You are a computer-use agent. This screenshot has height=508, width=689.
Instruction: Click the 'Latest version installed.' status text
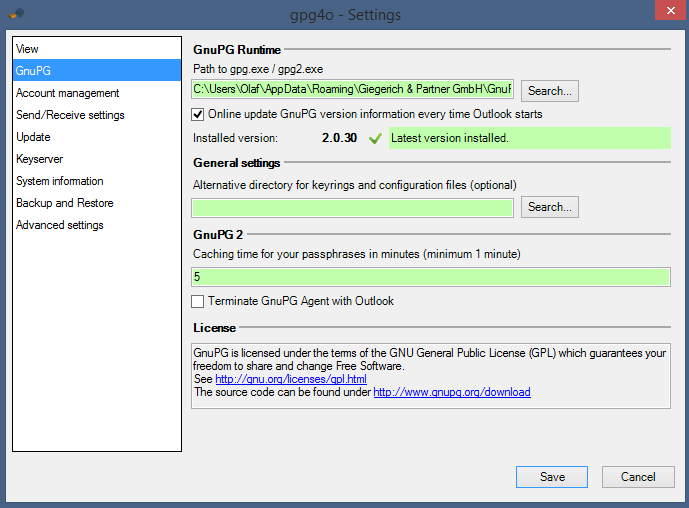(450, 138)
